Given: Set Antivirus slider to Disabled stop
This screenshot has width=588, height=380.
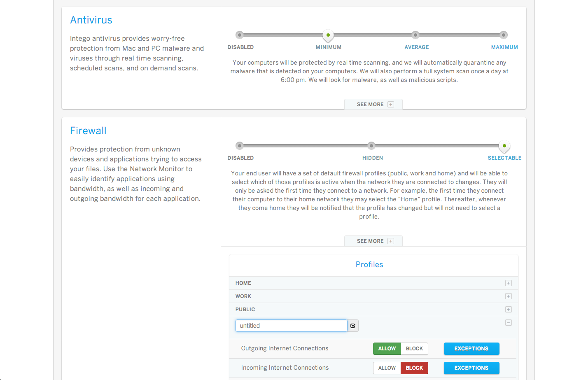Looking at the screenshot, I should (240, 35).
